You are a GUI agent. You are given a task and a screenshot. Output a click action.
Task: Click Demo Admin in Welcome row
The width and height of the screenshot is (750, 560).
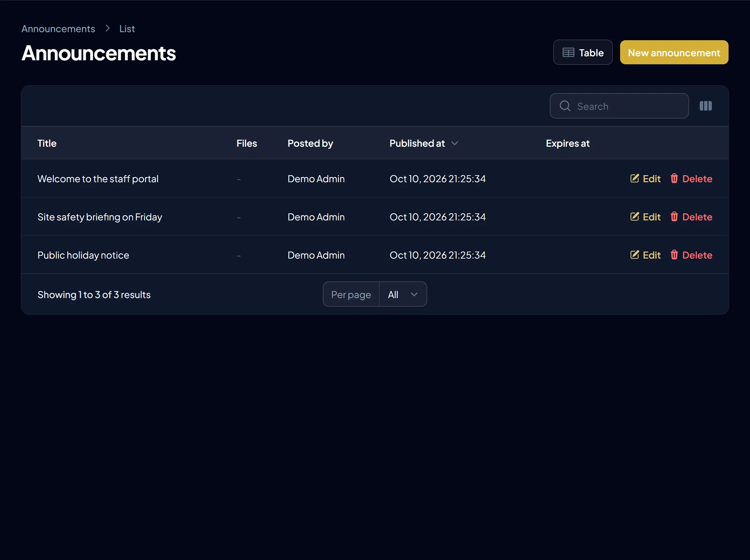pos(316,179)
